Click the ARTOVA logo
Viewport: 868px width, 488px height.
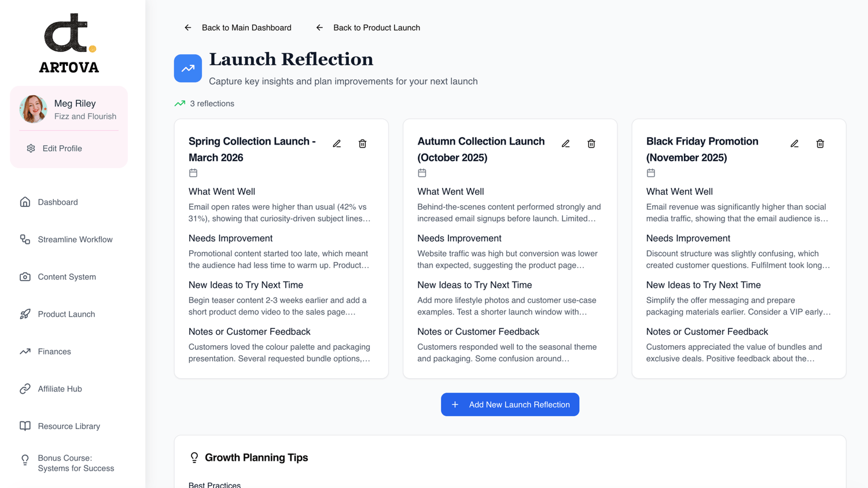point(69,43)
